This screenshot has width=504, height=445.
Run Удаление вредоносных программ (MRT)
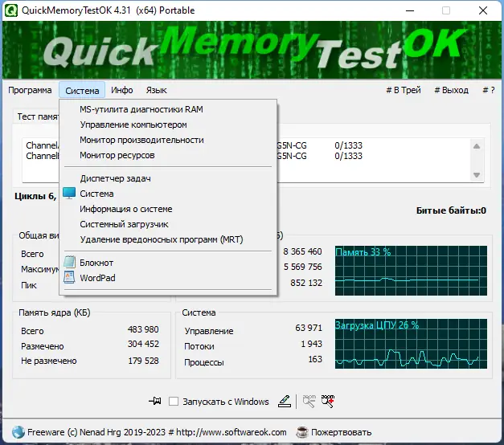(168, 239)
